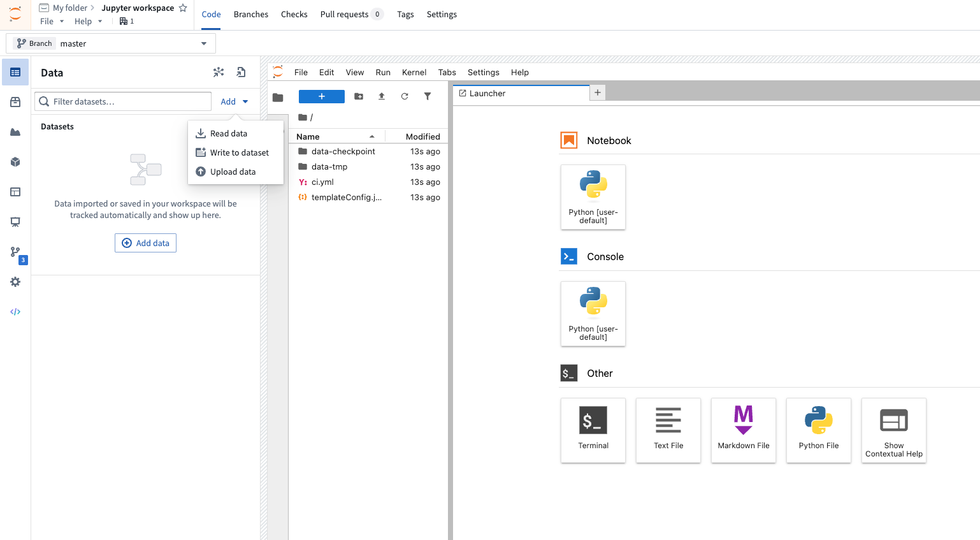Click the Filter datasets input field
The width and height of the screenshot is (980, 540).
tap(123, 101)
